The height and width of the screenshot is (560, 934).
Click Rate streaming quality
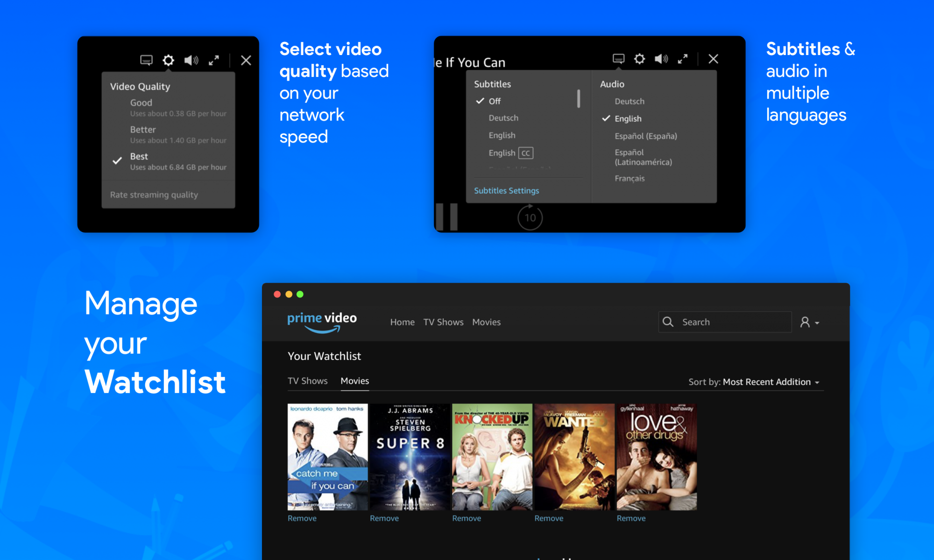pos(154,195)
